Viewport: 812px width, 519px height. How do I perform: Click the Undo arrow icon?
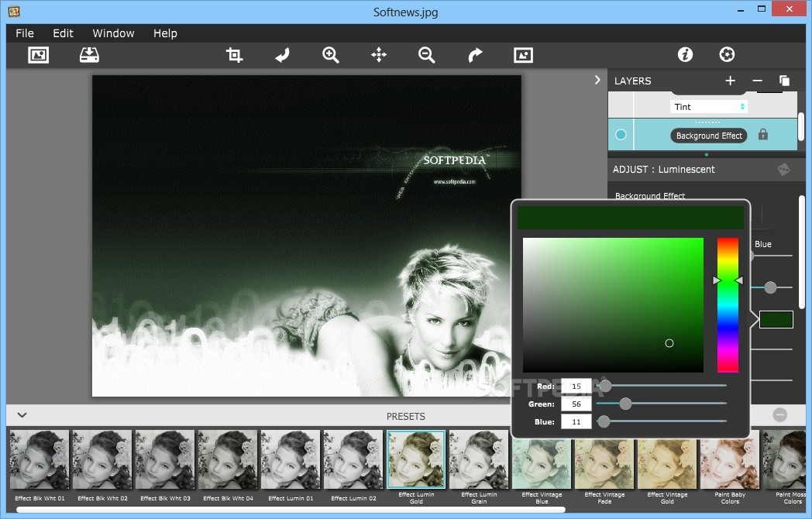coord(282,55)
